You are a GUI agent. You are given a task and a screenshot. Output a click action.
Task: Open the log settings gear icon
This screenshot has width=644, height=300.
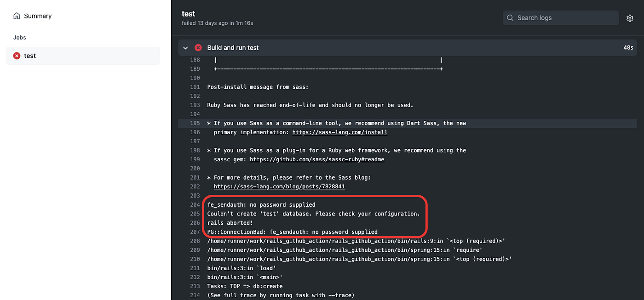pos(630,18)
